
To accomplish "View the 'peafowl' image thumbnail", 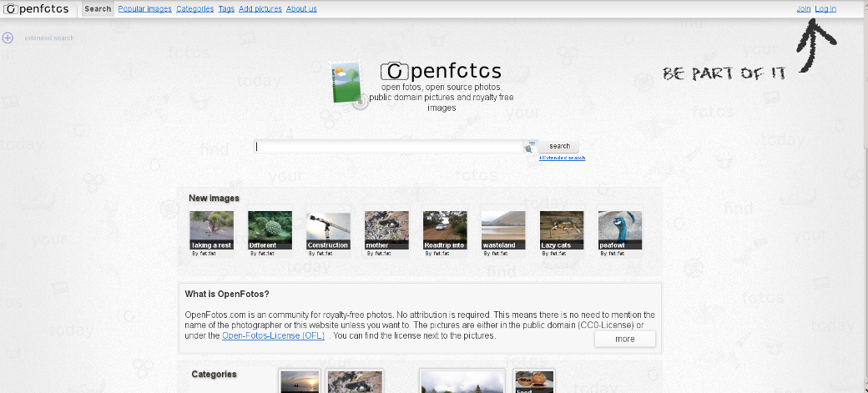I will tap(620, 229).
